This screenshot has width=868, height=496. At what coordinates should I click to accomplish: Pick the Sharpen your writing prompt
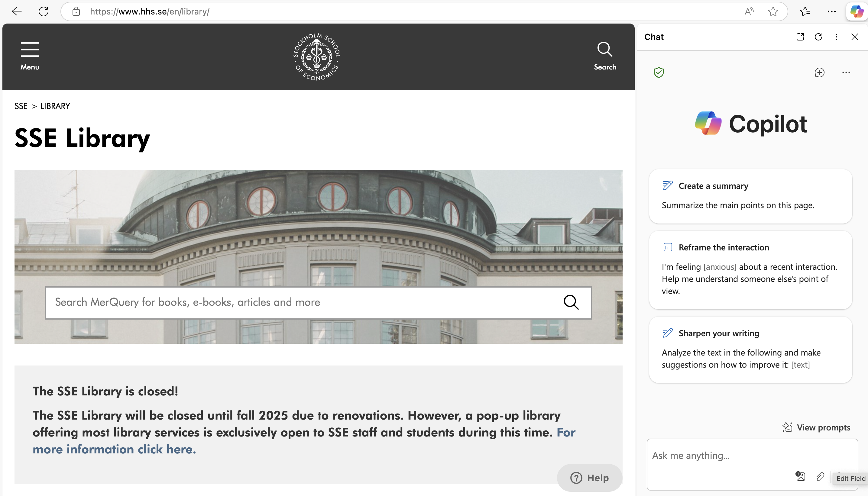[x=750, y=349]
